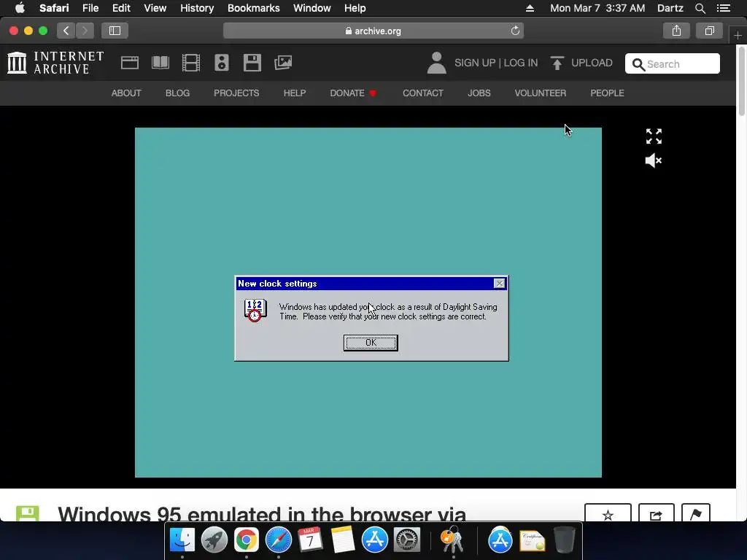Click the Safari share button
747x560 pixels.
676,31
